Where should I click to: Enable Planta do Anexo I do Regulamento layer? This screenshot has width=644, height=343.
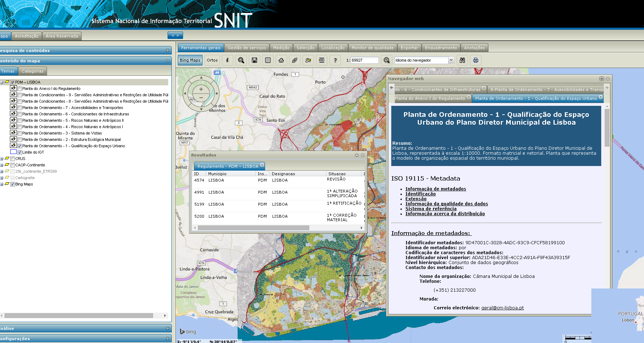pos(20,89)
